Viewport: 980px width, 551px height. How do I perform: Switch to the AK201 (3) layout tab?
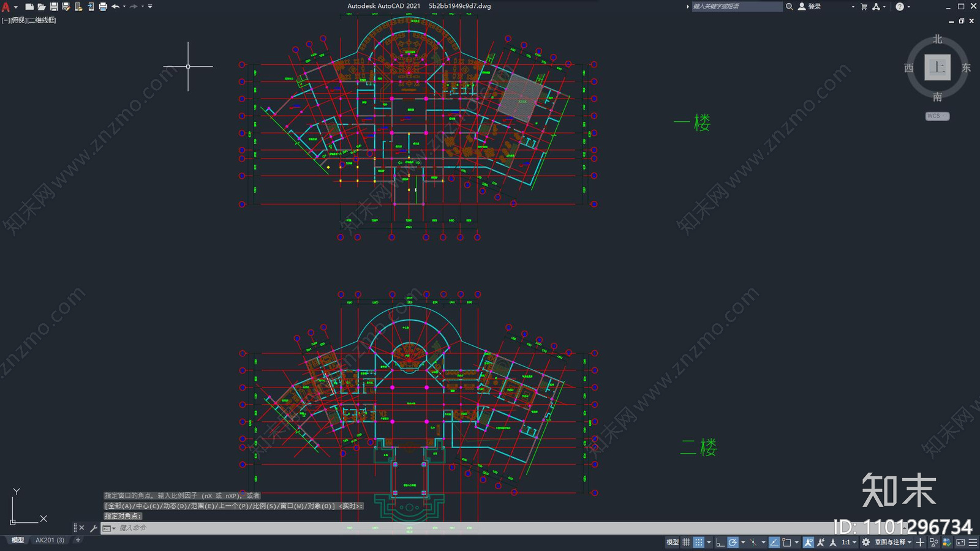coord(50,540)
